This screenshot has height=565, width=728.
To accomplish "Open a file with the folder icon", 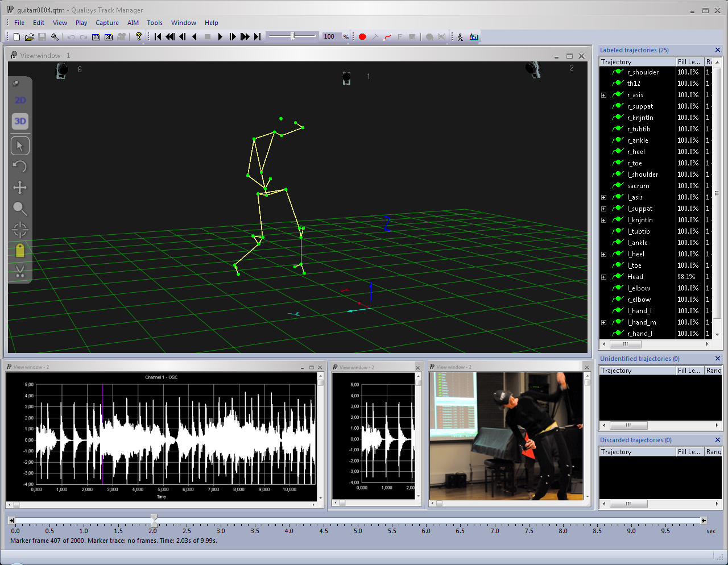I will coord(29,37).
